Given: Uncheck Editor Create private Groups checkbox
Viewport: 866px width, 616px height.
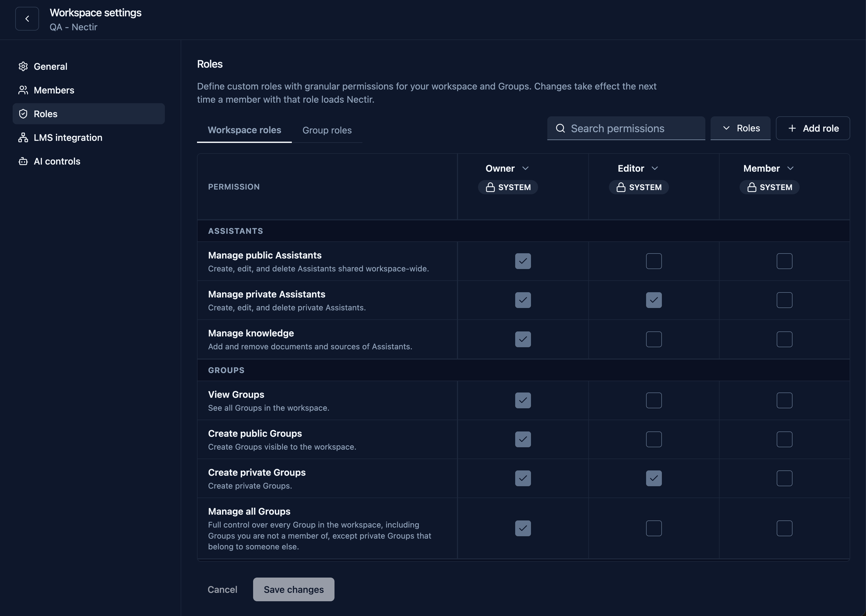Looking at the screenshot, I should (x=654, y=478).
